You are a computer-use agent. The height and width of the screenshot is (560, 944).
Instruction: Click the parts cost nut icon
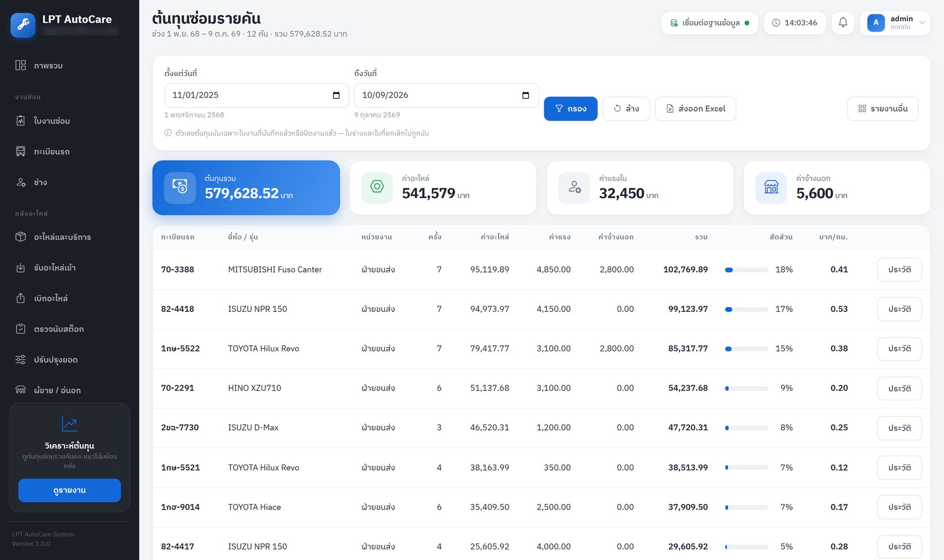click(377, 188)
